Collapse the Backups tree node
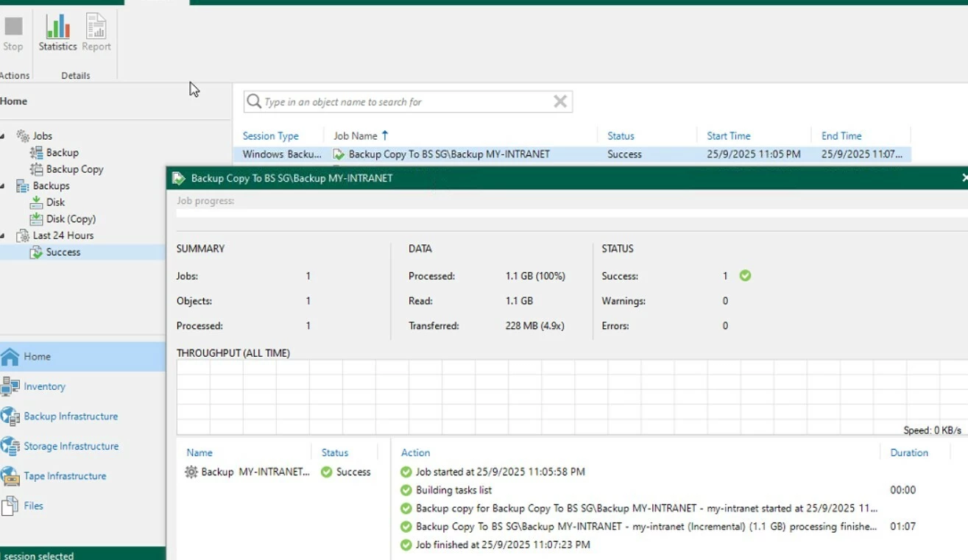The width and height of the screenshot is (968, 560). click(x=3, y=186)
